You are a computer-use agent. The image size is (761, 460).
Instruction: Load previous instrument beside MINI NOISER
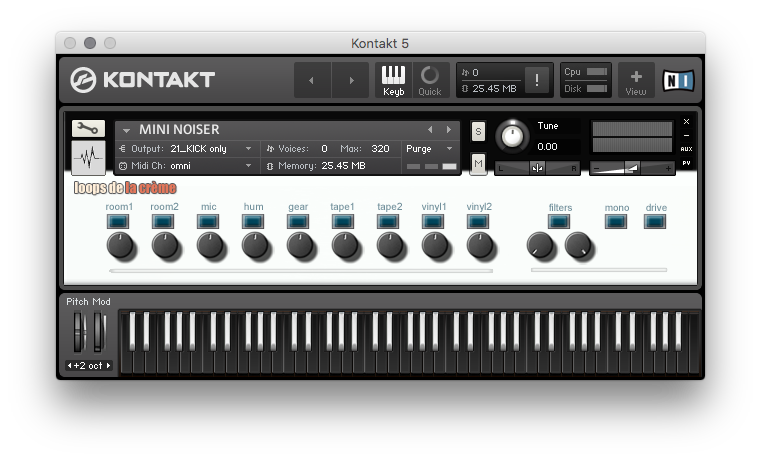(430, 130)
